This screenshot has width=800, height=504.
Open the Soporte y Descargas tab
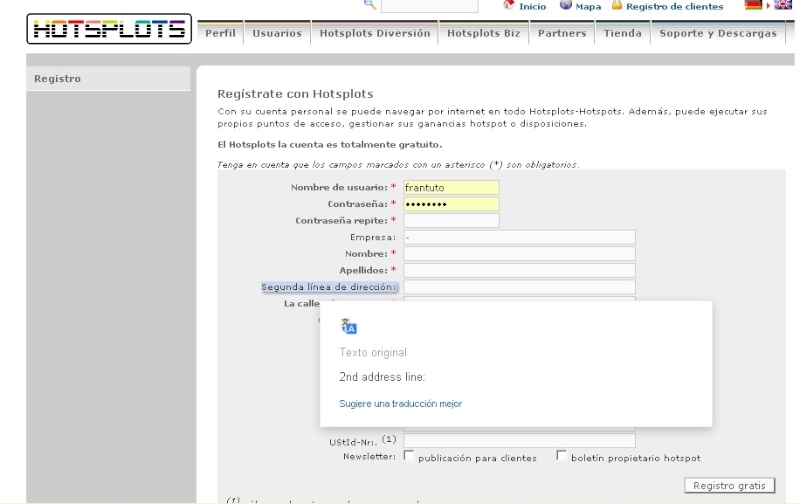coord(718,33)
